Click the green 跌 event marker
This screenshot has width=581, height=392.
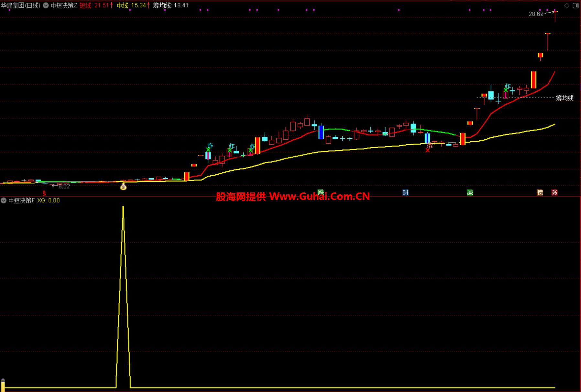(x=321, y=192)
